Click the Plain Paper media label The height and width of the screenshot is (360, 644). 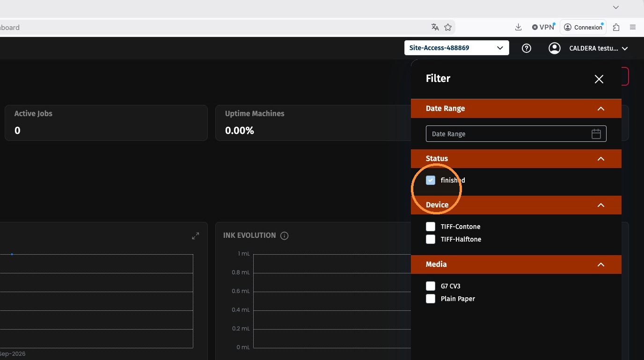pos(458,299)
